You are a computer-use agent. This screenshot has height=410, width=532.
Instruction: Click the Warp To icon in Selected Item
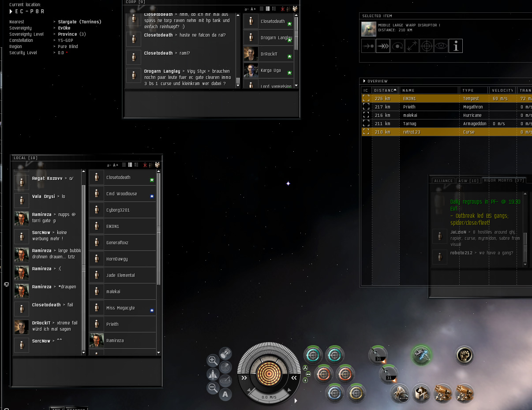point(383,46)
